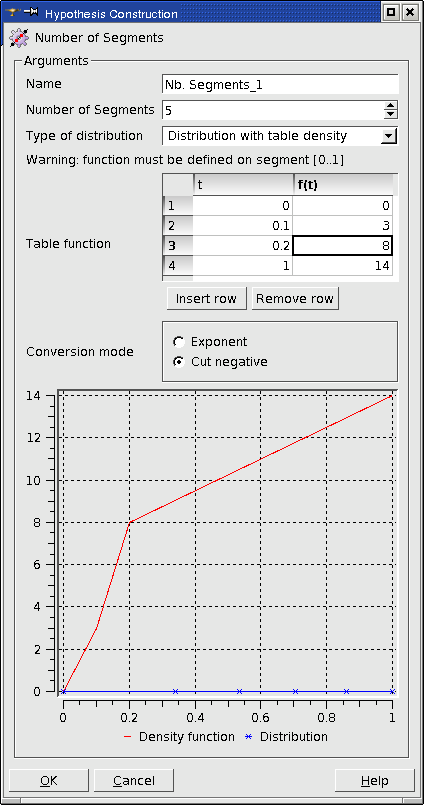Open Help for this dialog
Image resolution: width=424 pixels, height=805 pixels.
coord(375,781)
